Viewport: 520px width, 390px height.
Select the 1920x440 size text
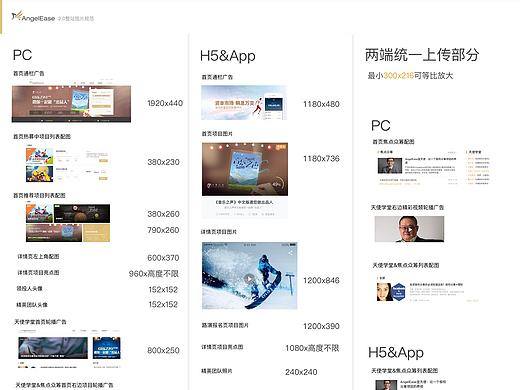[165, 103]
